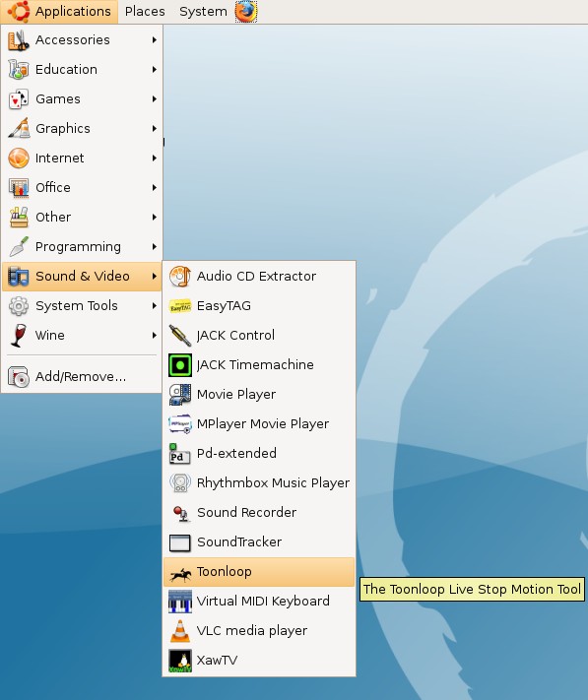Expand the Accessories submenu arrow
Screen dimensions: 588x700
pos(155,39)
